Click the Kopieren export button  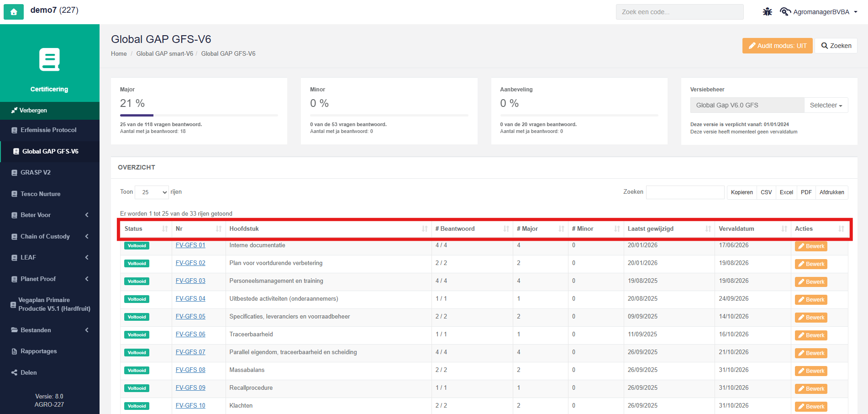(x=742, y=192)
